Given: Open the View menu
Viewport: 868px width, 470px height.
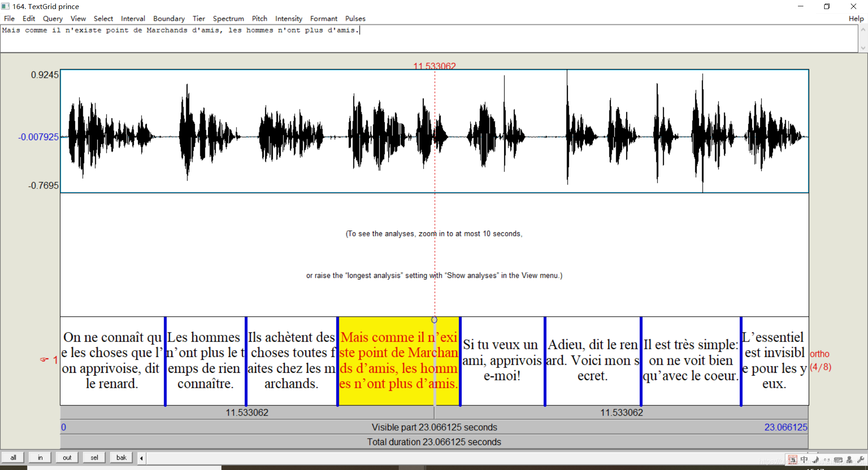Looking at the screenshot, I should point(78,19).
